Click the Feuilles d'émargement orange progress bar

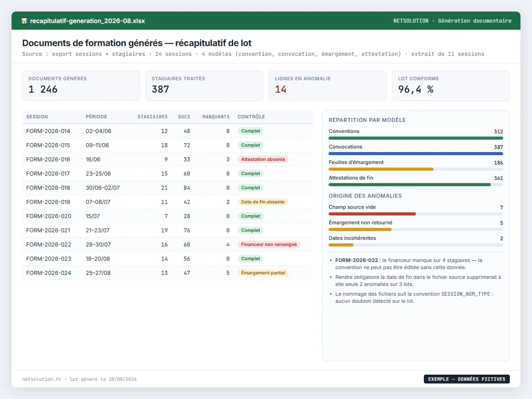(x=381, y=169)
